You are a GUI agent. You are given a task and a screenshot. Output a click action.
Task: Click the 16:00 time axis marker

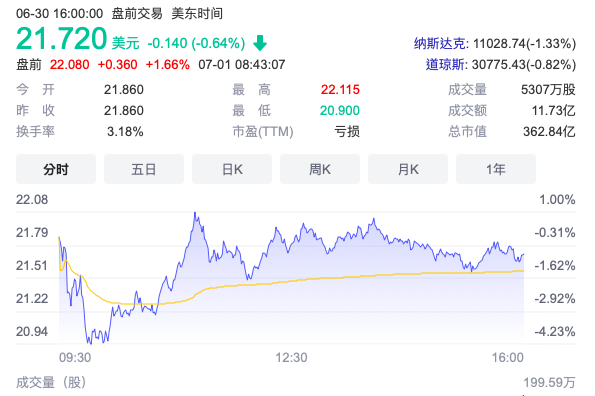508,357
